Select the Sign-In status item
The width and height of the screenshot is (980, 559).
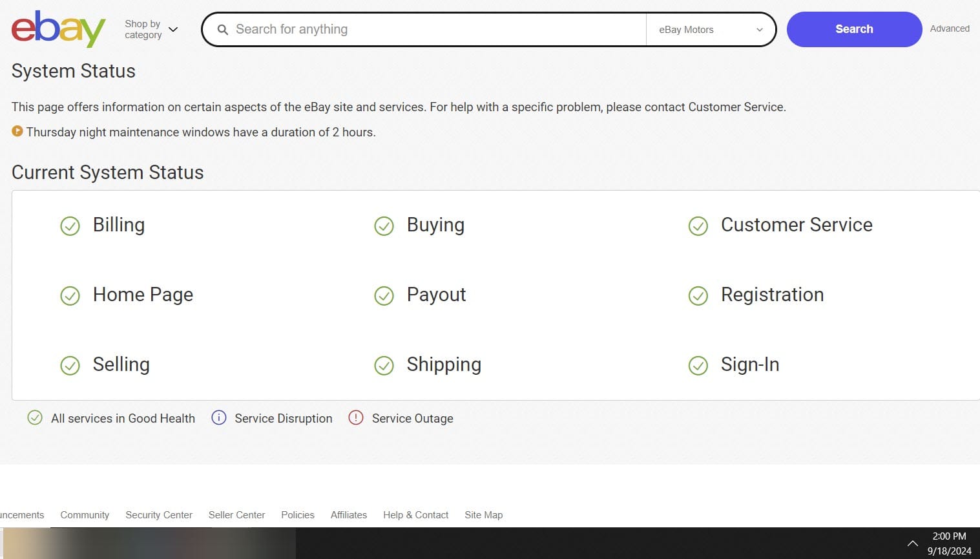(749, 364)
